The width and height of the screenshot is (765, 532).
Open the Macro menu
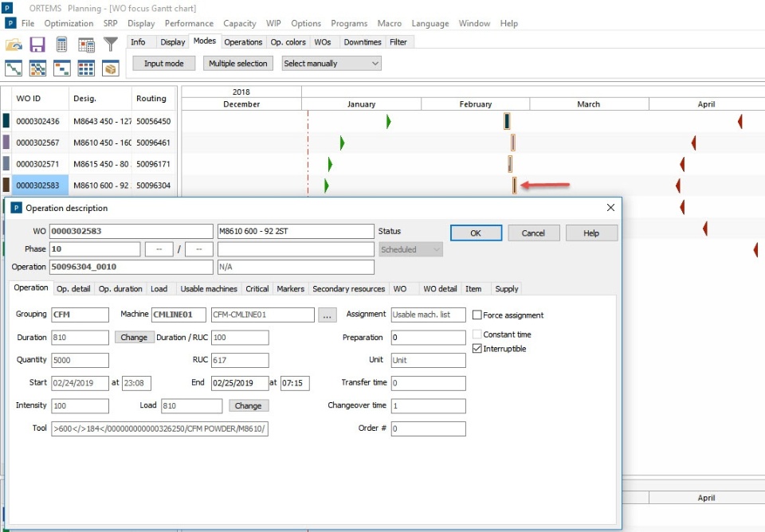pyautogui.click(x=390, y=23)
